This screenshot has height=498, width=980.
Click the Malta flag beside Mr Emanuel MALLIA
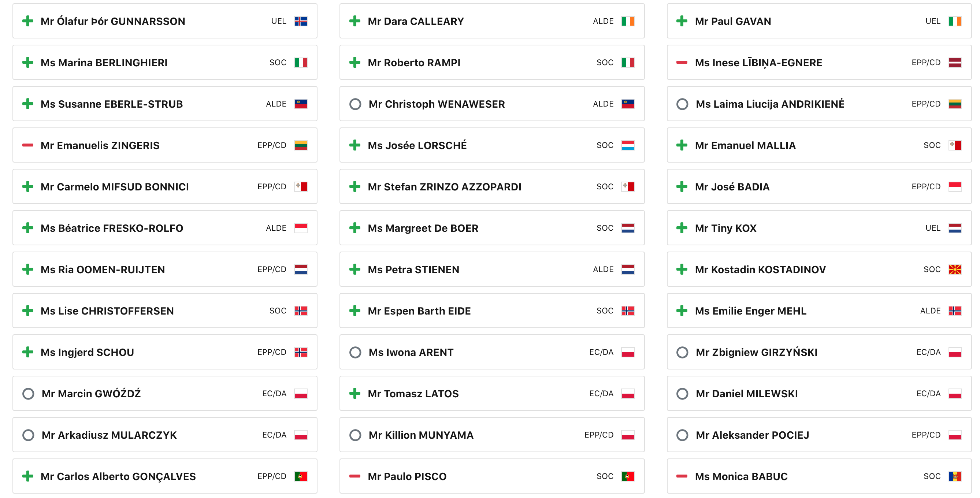coord(955,145)
